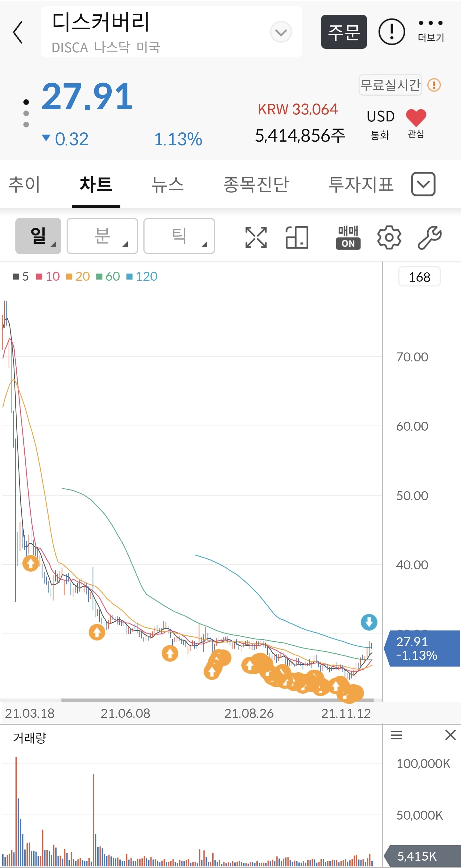The height and width of the screenshot is (868, 461).
Task: Tap the 주문 order button
Action: click(344, 32)
